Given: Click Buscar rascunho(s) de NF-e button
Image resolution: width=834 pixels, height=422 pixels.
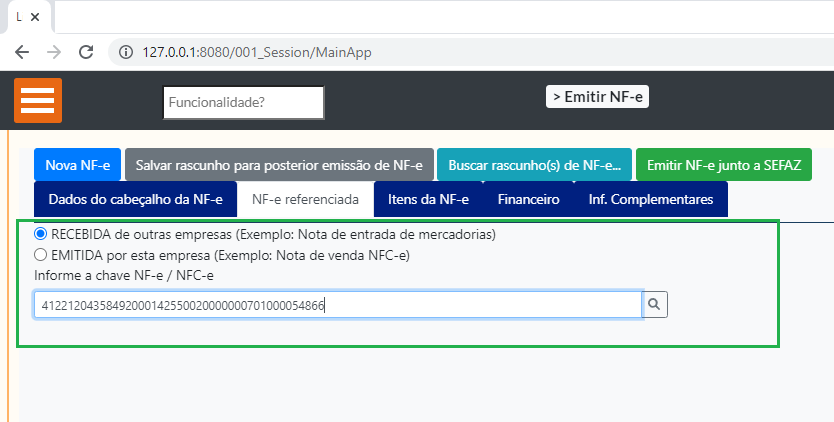Looking at the screenshot, I should pyautogui.click(x=534, y=165).
